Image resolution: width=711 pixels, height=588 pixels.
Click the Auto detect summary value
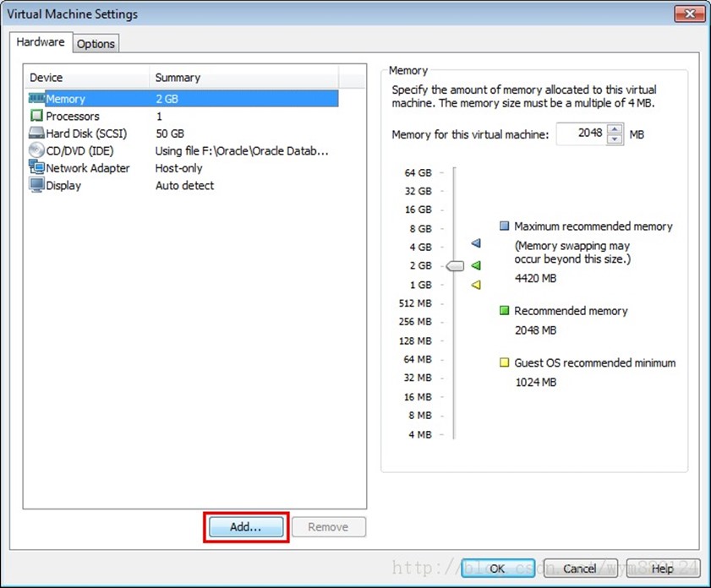point(184,185)
